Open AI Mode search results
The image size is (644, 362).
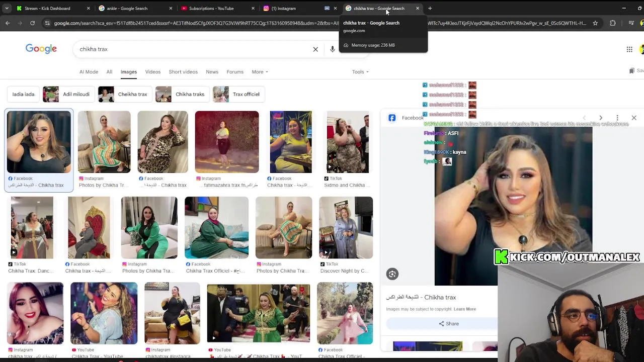click(x=89, y=72)
